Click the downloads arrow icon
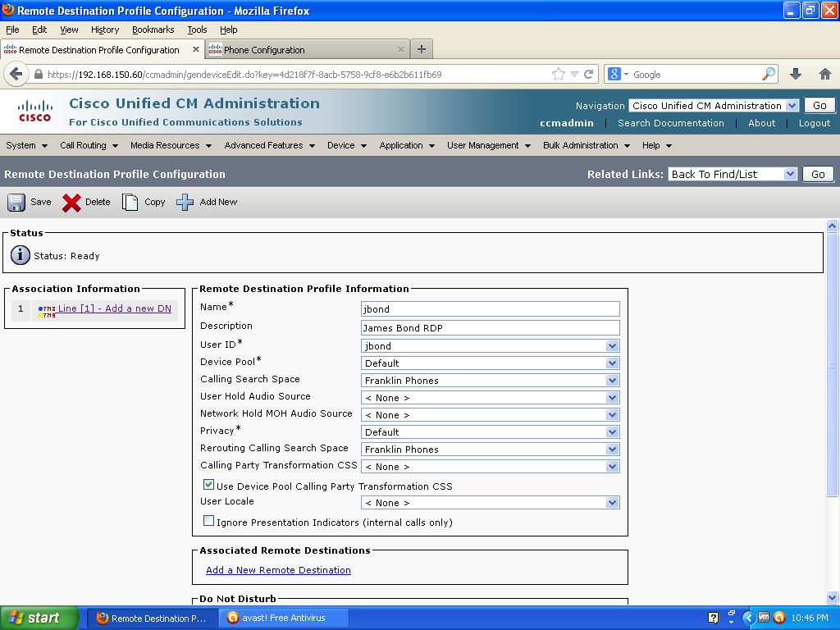 tap(796, 75)
